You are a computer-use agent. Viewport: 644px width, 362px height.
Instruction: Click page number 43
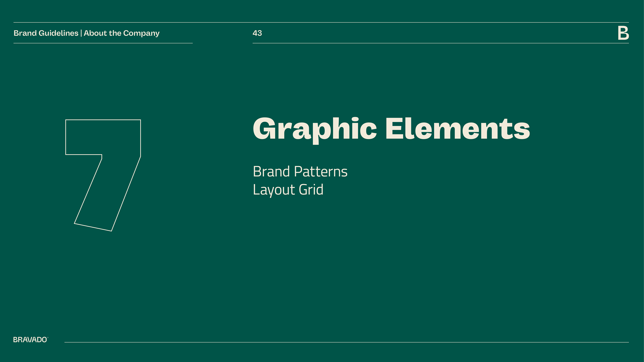257,33
